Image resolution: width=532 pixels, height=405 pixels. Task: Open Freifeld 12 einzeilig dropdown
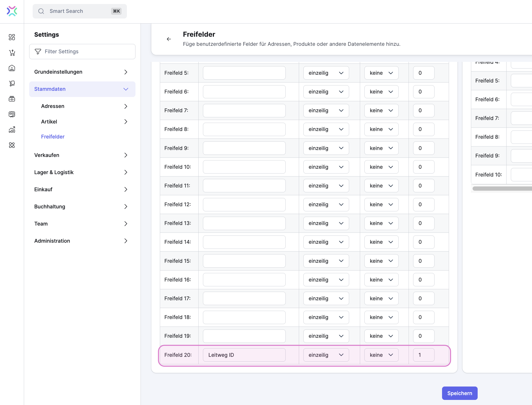click(326, 205)
